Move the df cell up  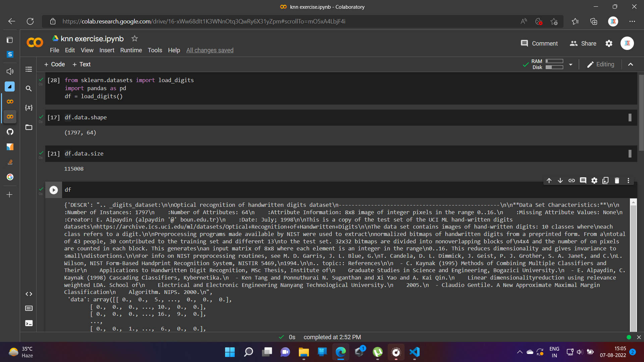[549, 181]
